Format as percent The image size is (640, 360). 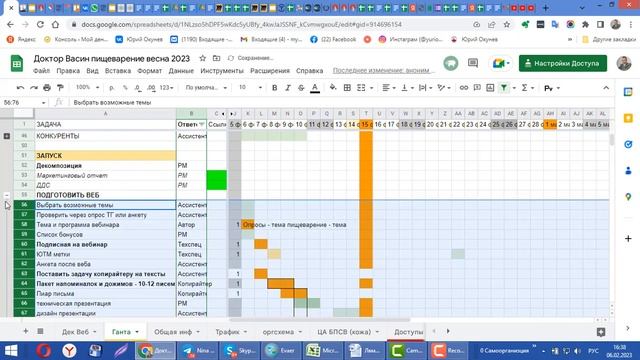click(125, 88)
